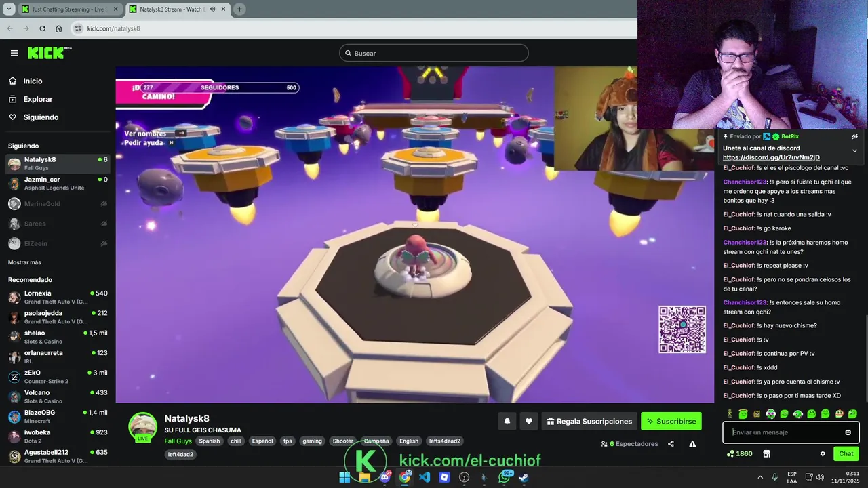868x488 pixels.
Task: Click Regala Suscripciones button
Action: click(589, 422)
